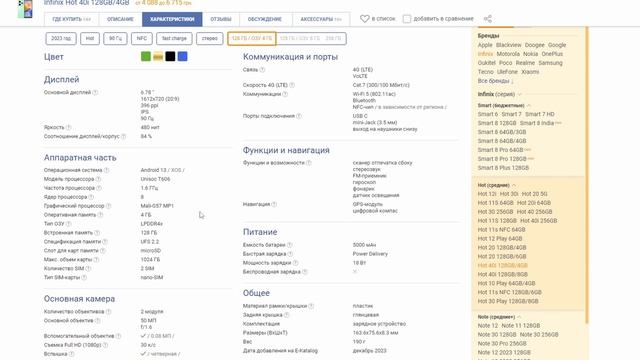Click the help icon for Функции и возможности
This screenshot has width=640, height=360.
pos(309,163)
